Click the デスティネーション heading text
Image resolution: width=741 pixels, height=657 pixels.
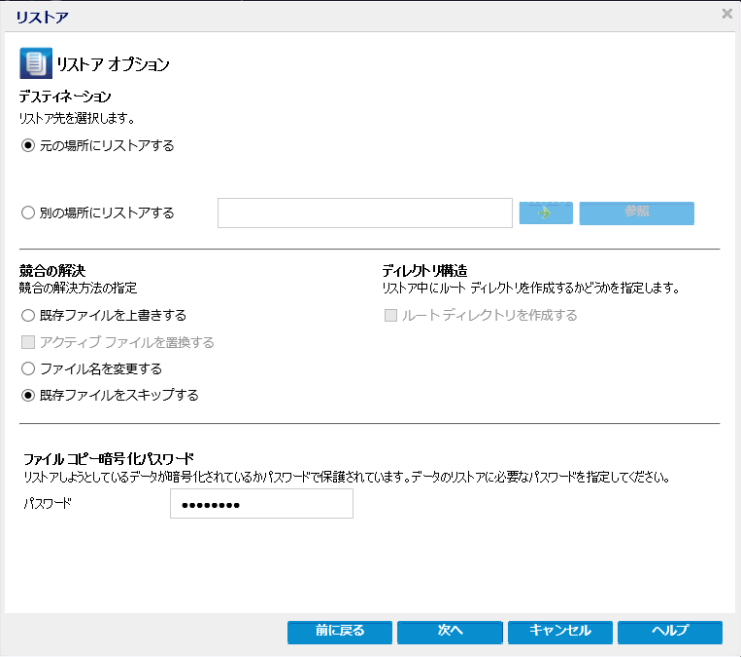[65, 96]
